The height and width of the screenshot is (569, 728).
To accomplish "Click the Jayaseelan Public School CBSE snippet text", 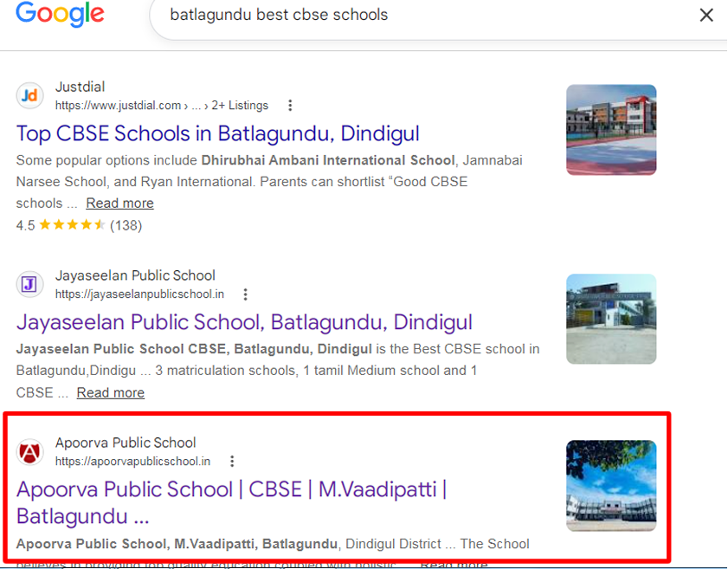I will pos(194,349).
